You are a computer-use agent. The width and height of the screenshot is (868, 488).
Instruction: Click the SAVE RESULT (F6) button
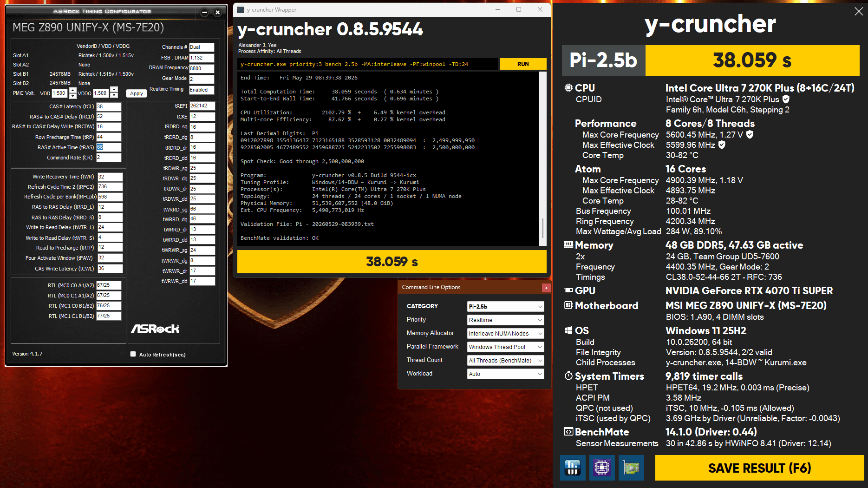point(759,468)
